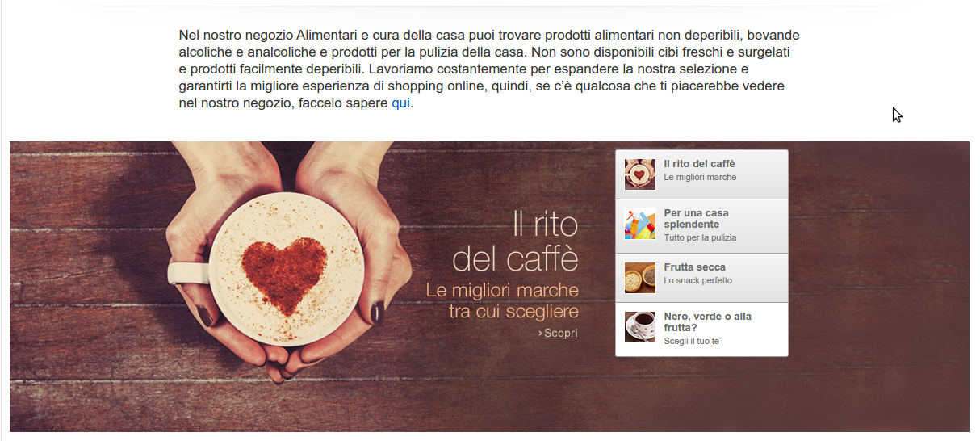Click the large 'Il rito del caffè' headline
Screen dimensions: 980x441
[515, 241]
